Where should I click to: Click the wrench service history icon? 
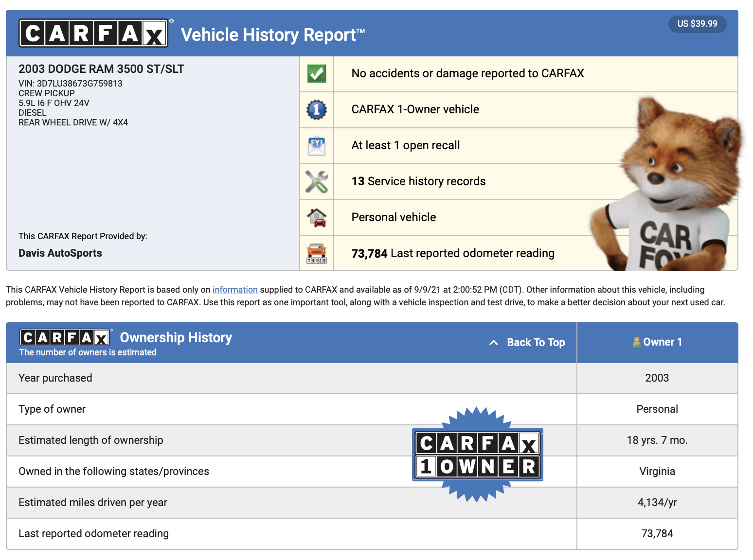[317, 182]
